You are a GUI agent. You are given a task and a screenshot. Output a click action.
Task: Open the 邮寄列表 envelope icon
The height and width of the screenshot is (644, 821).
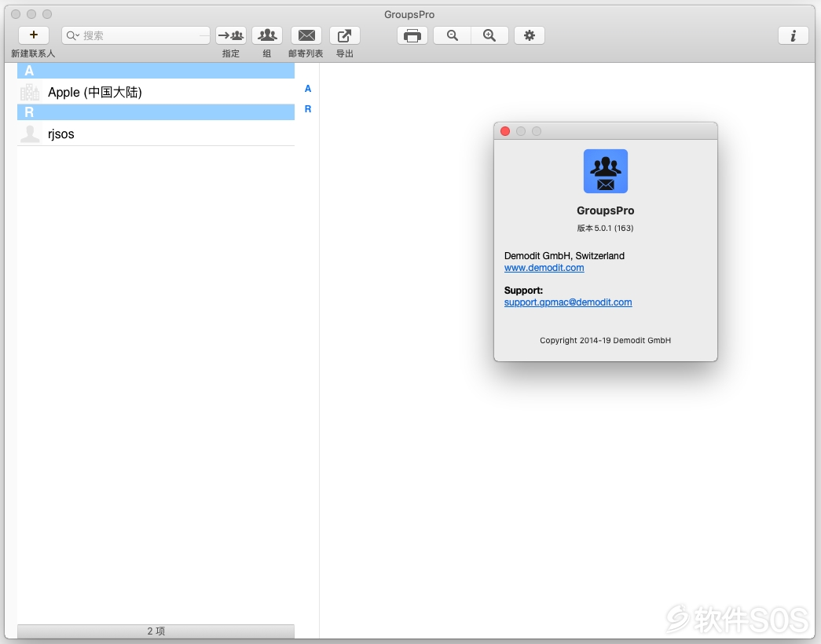click(x=306, y=35)
